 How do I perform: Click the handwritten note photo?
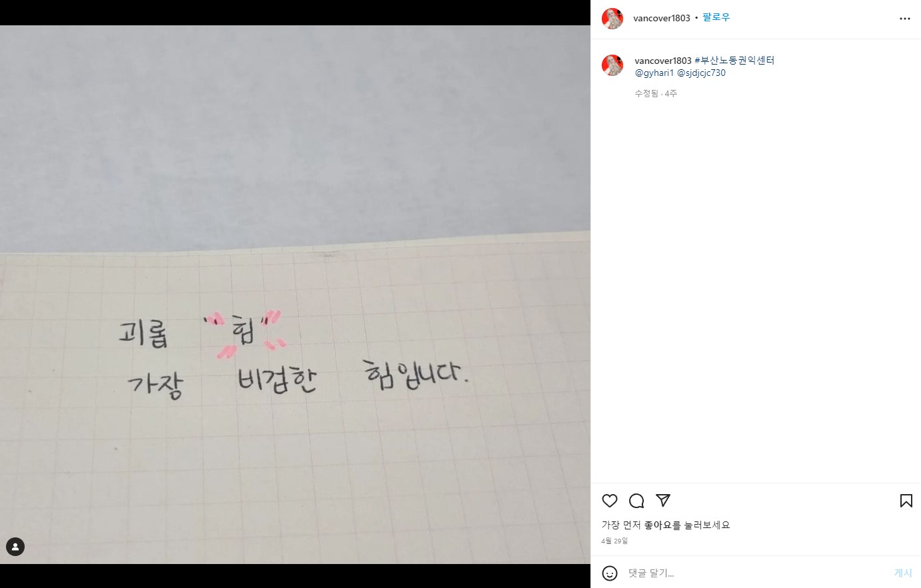tap(295, 294)
